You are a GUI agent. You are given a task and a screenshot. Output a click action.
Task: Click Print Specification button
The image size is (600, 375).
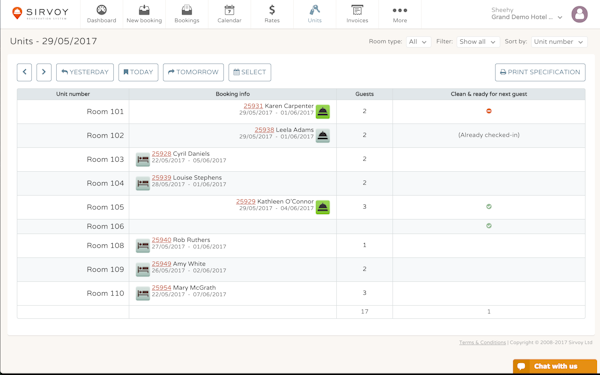(x=540, y=72)
